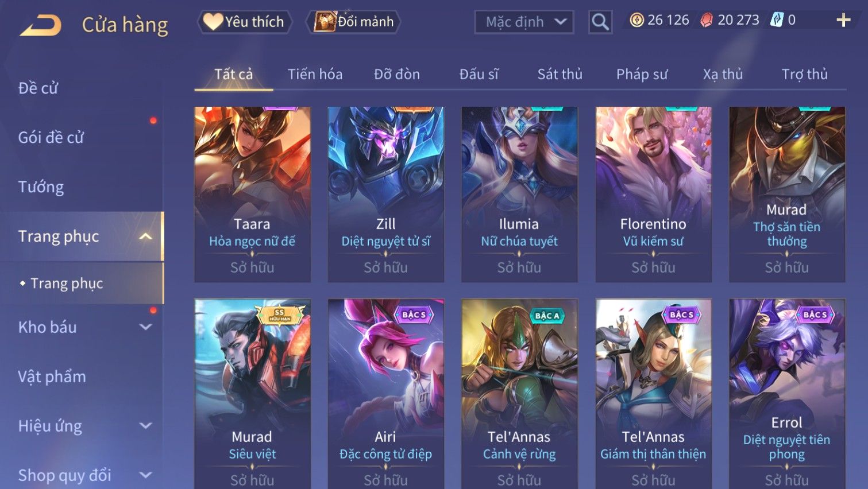Tap the plus icon to add currency

pos(843,20)
